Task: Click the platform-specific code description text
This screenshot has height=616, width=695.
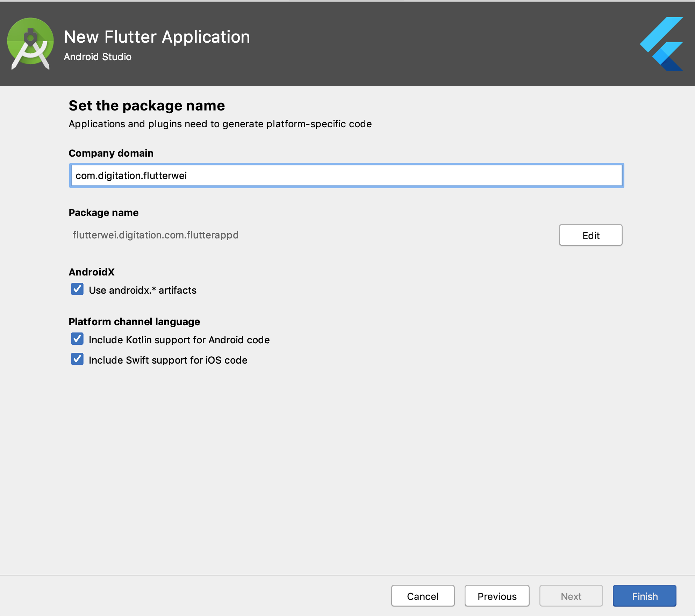Action: coord(220,124)
